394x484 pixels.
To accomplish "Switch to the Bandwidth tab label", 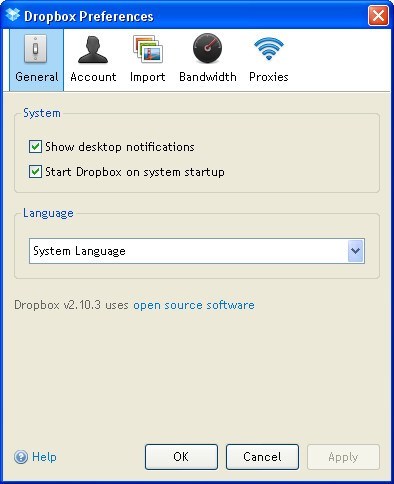I will (208, 77).
